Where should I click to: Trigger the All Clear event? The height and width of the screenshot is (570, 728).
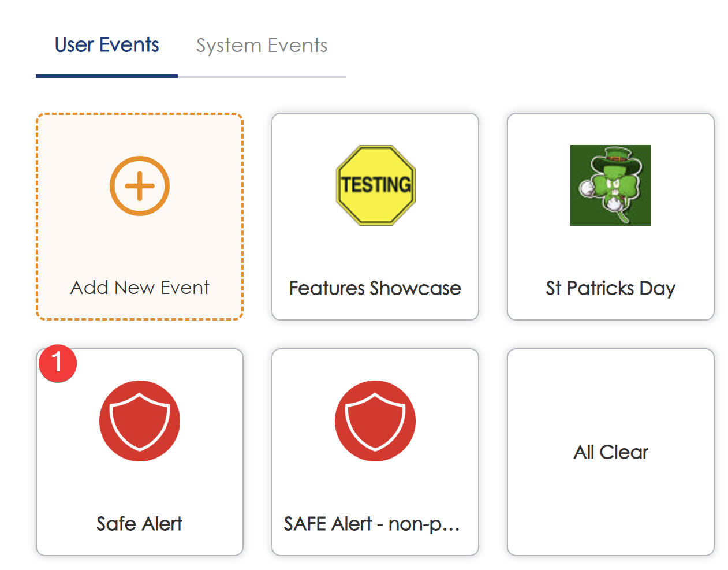tap(611, 452)
